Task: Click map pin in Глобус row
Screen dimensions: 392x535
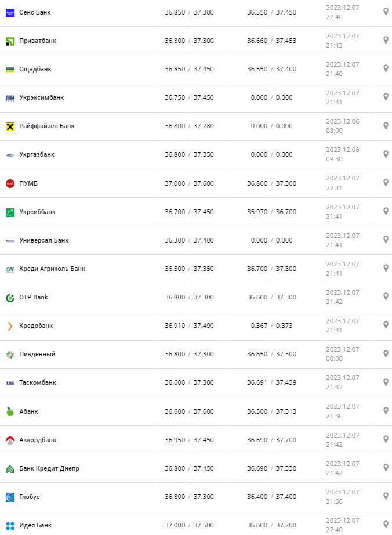Action: 386,496
